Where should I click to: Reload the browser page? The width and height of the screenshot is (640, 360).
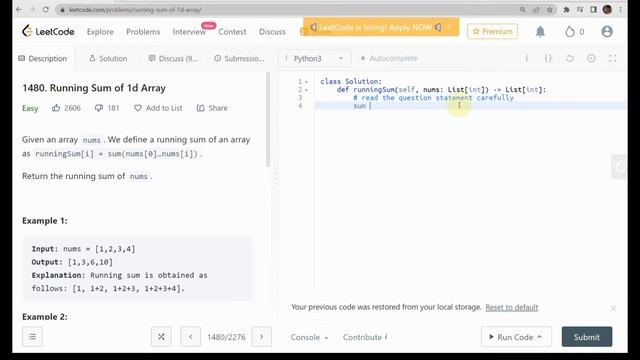[x=46, y=9]
